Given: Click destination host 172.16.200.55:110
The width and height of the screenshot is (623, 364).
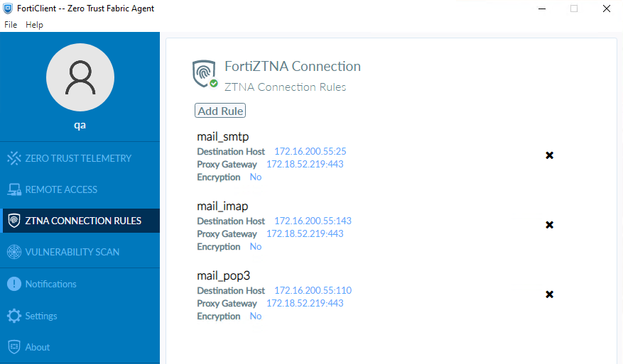Looking at the screenshot, I should pos(313,290).
